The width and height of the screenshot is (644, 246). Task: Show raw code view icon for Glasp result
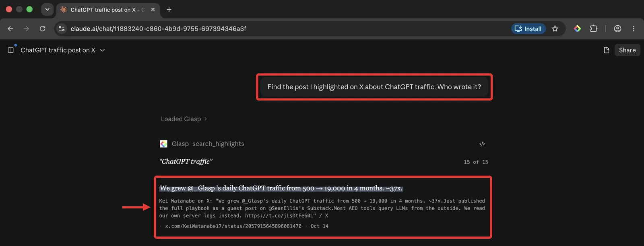tap(482, 144)
